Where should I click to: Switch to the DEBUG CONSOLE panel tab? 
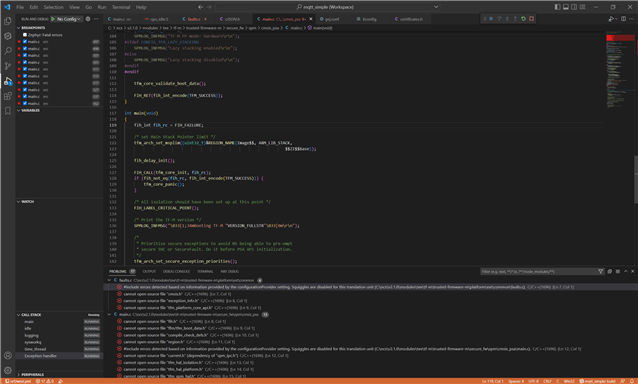pos(176,271)
